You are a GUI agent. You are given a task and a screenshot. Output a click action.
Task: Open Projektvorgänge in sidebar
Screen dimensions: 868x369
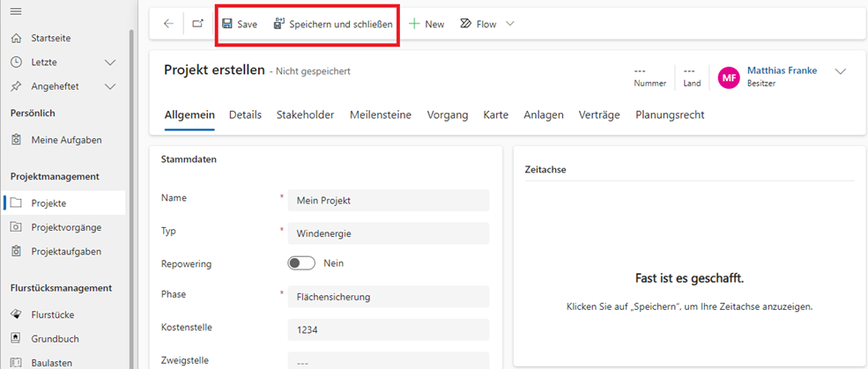coord(66,227)
